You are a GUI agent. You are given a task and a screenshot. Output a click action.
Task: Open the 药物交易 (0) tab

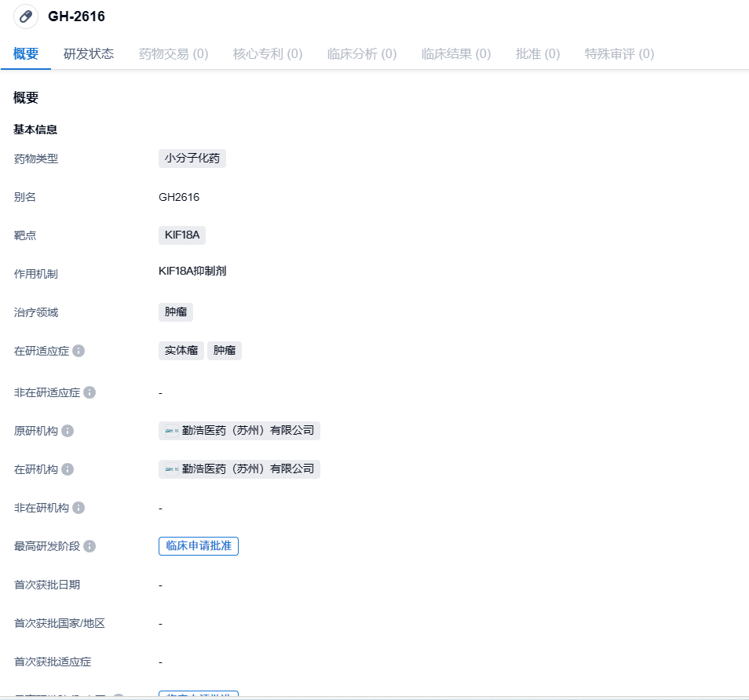point(174,53)
